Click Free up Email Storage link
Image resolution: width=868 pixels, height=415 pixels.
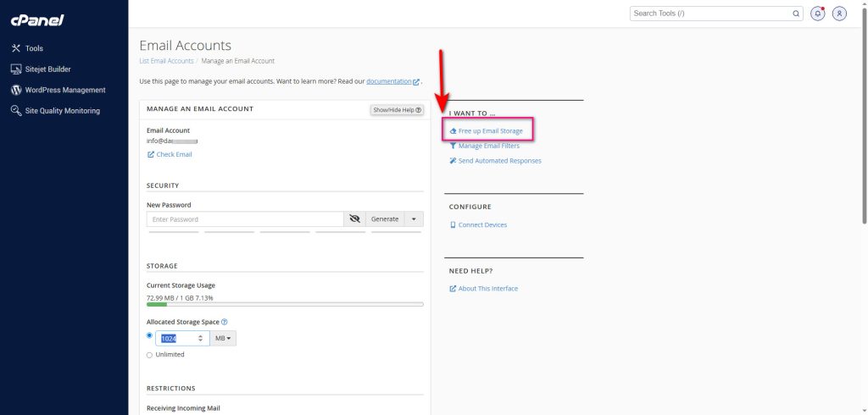click(490, 131)
